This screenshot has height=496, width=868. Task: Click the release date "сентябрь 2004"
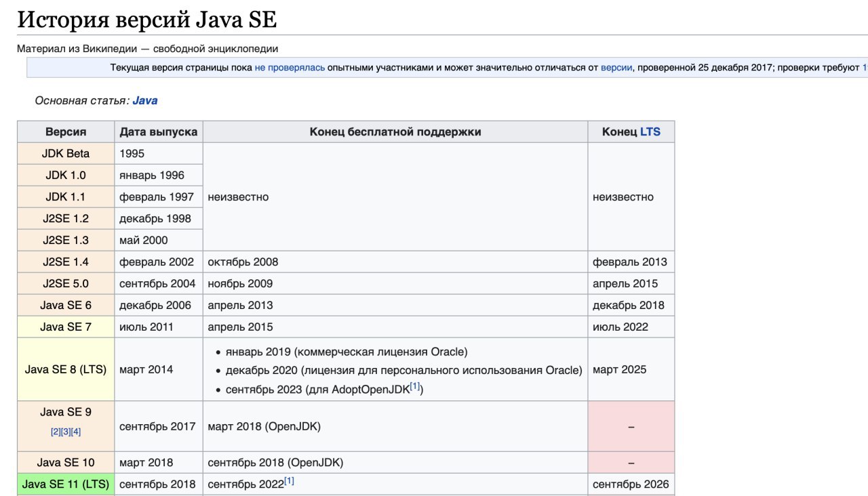157,283
